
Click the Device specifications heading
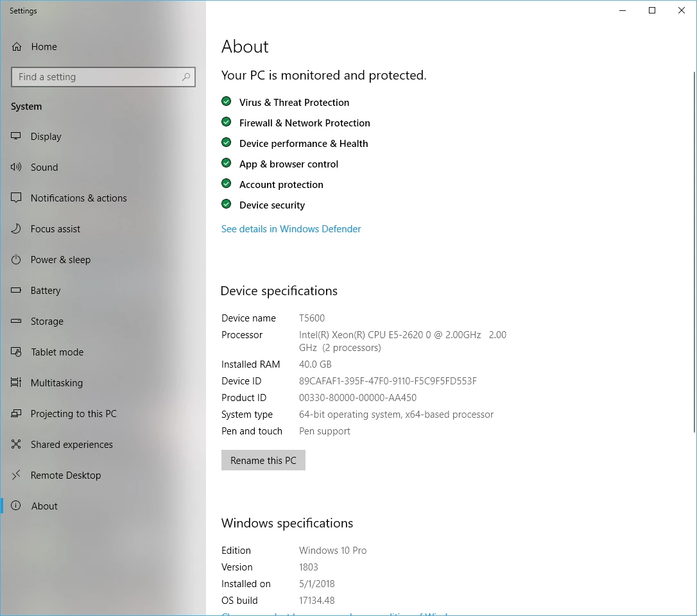[x=279, y=291]
